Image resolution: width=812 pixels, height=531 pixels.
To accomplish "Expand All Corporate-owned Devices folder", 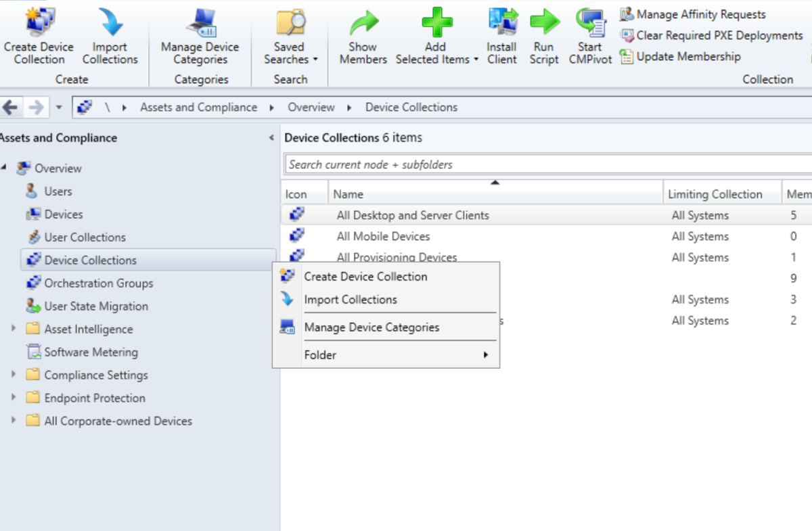I will (x=14, y=421).
